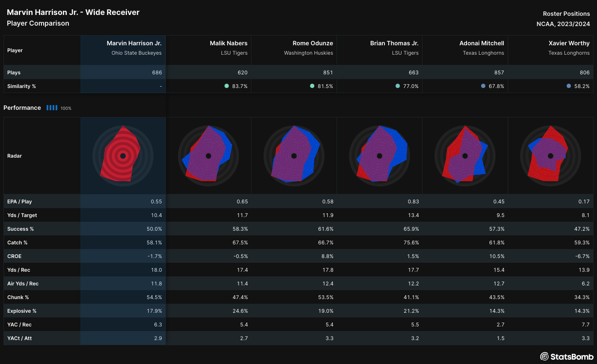Screen dimensions: 597x364
Task: Click Marvin Harrison Jr. 686 plays value
Action: (x=157, y=73)
